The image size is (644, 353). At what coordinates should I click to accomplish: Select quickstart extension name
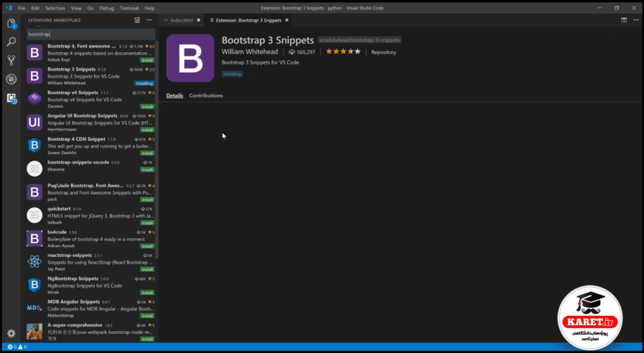(58, 209)
